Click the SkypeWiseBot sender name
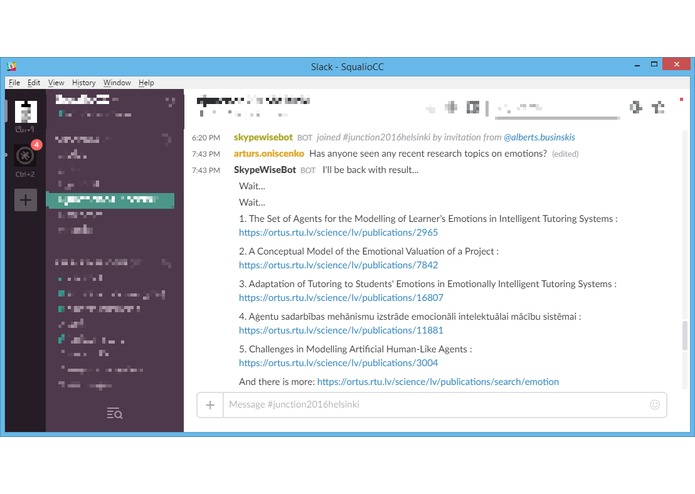The image size is (695, 494). pos(265,170)
